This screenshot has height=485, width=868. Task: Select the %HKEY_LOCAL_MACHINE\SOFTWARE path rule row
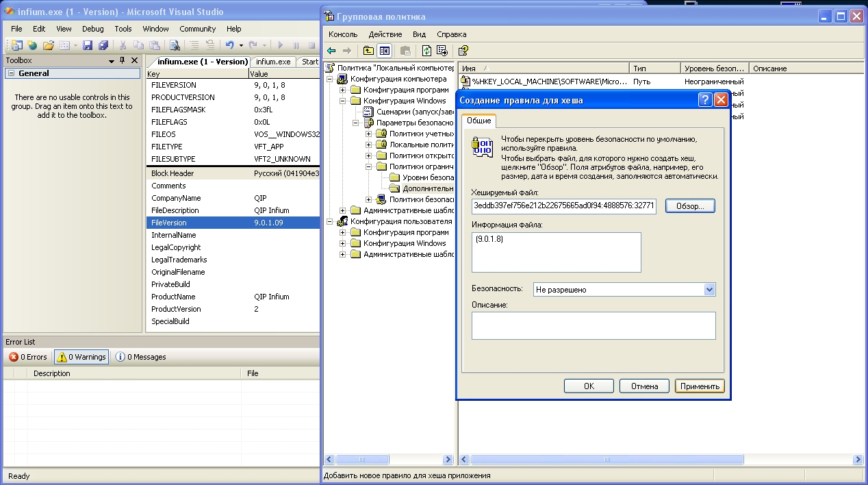[x=550, y=82]
